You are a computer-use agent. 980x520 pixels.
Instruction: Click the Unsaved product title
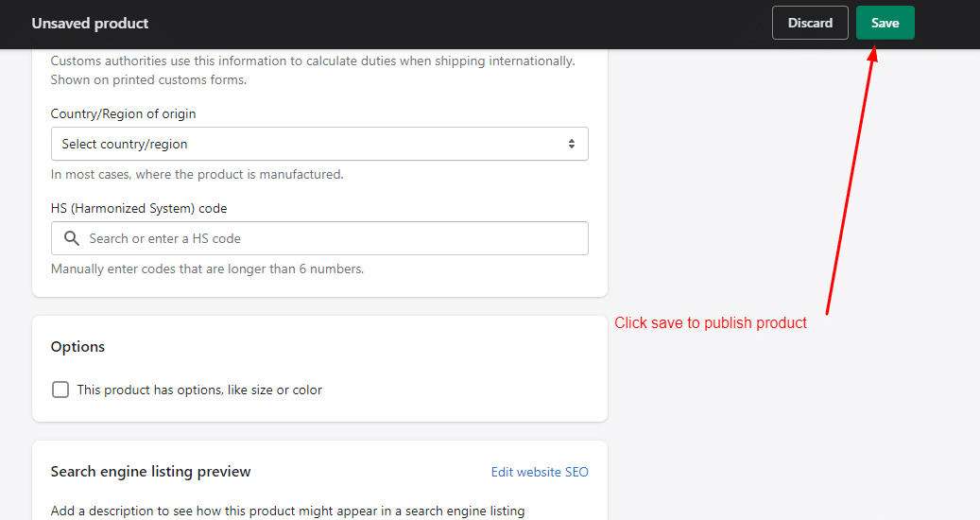[x=90, y=23]
